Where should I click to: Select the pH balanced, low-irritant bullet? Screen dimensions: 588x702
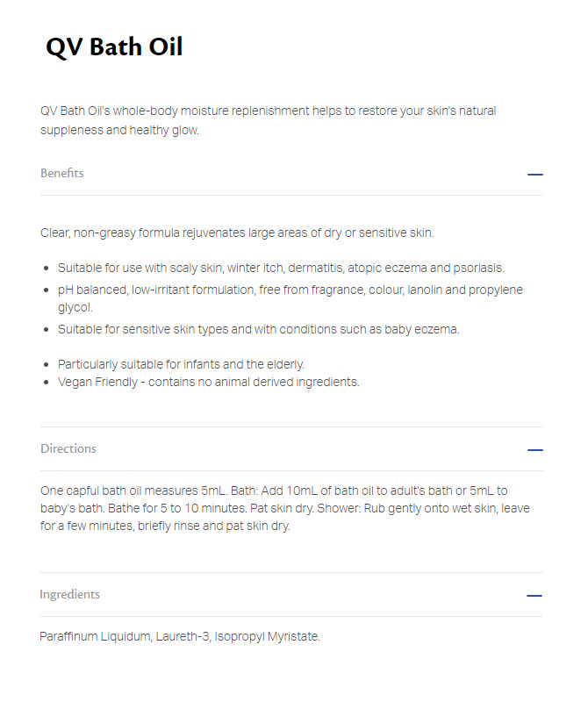(290, 298)
